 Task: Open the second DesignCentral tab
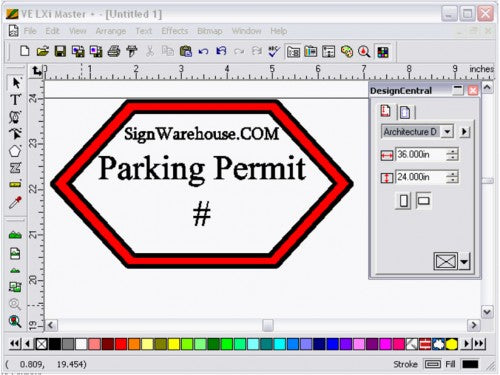(x=405, y=112)
